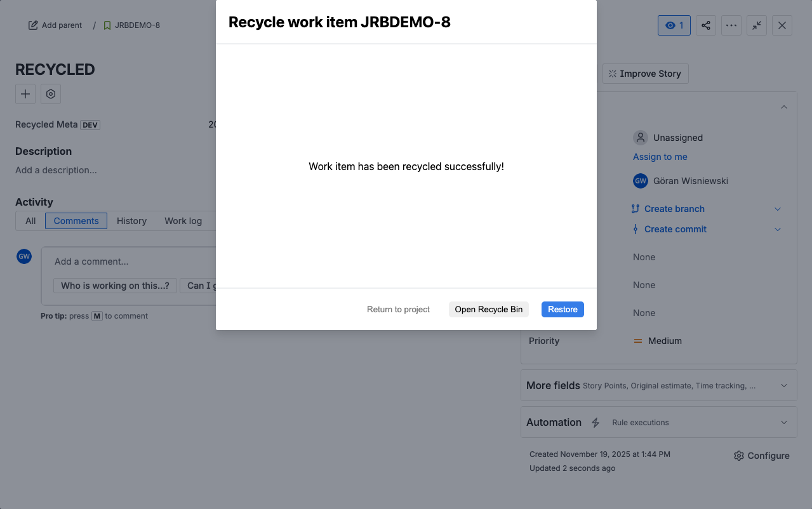Click the Add parent edit icon

tap(34, 25)
